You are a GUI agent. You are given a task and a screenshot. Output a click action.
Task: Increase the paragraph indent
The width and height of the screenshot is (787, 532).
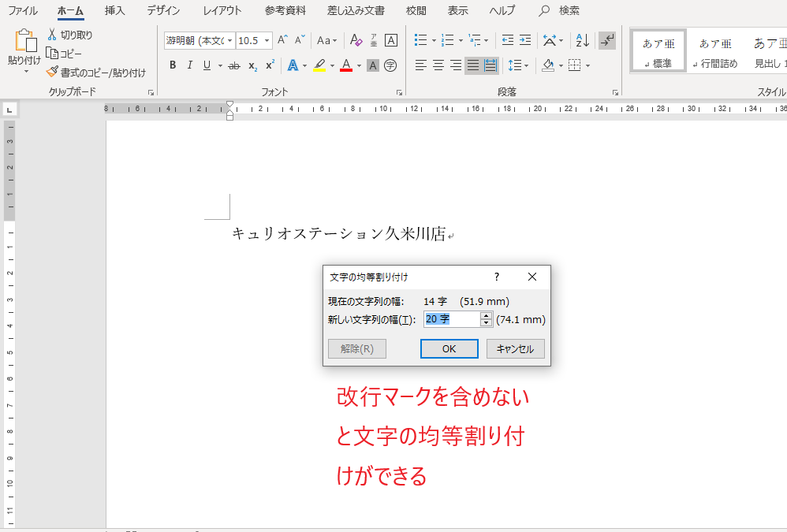[525, 40]
